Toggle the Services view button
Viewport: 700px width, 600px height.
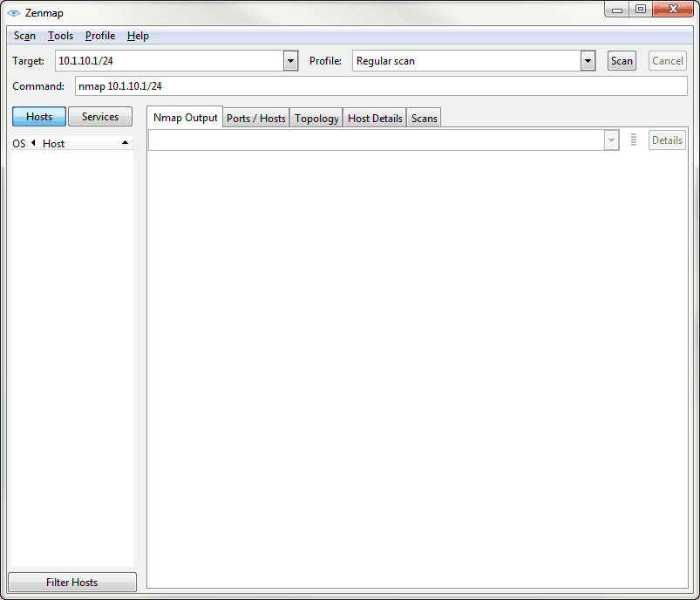100,117
